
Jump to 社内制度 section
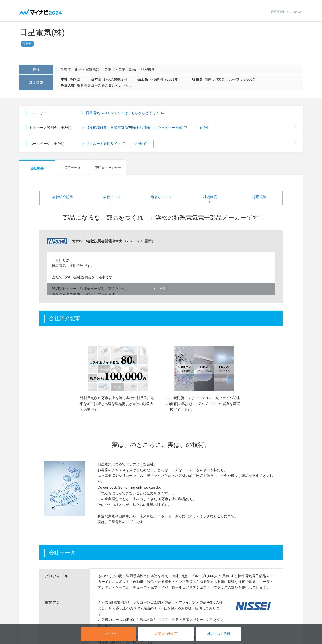pyautogui.click(x=210, y=198)
